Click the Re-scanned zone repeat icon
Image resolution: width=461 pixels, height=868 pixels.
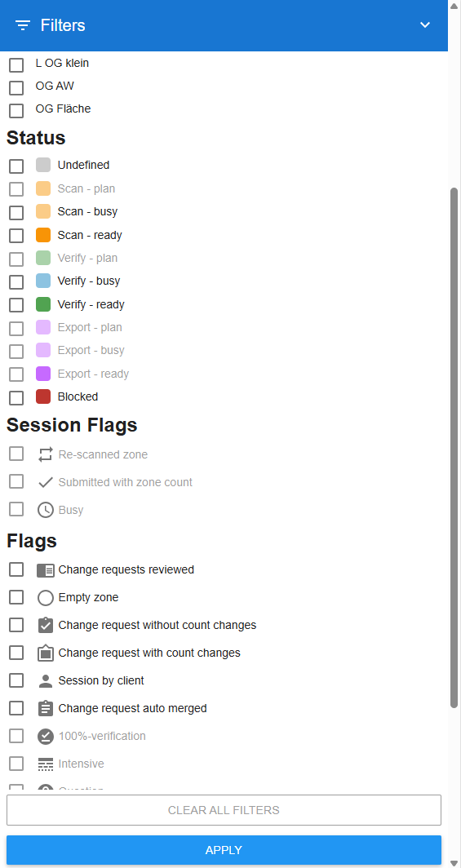(x=46, y=455)
